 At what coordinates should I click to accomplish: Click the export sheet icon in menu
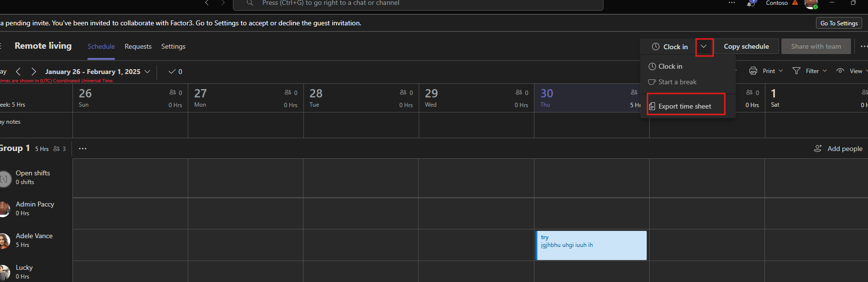tap(652, 106)
